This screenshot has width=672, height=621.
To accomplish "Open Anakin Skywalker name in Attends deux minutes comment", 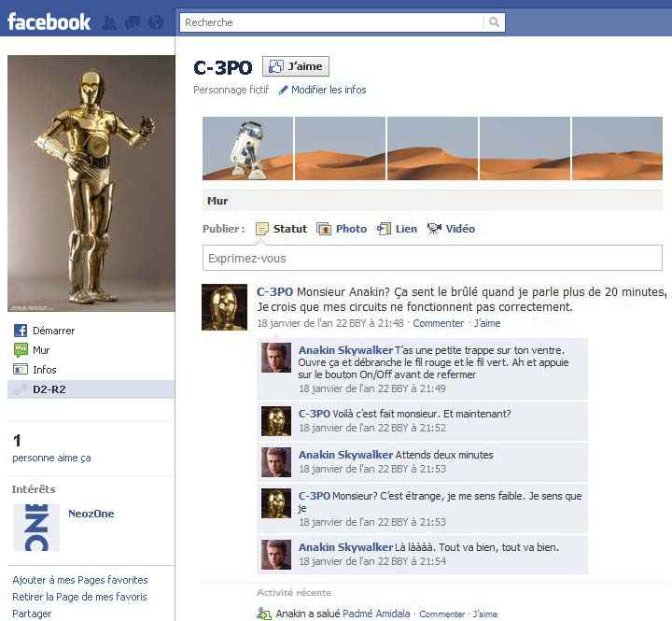I will coord(345,455).
